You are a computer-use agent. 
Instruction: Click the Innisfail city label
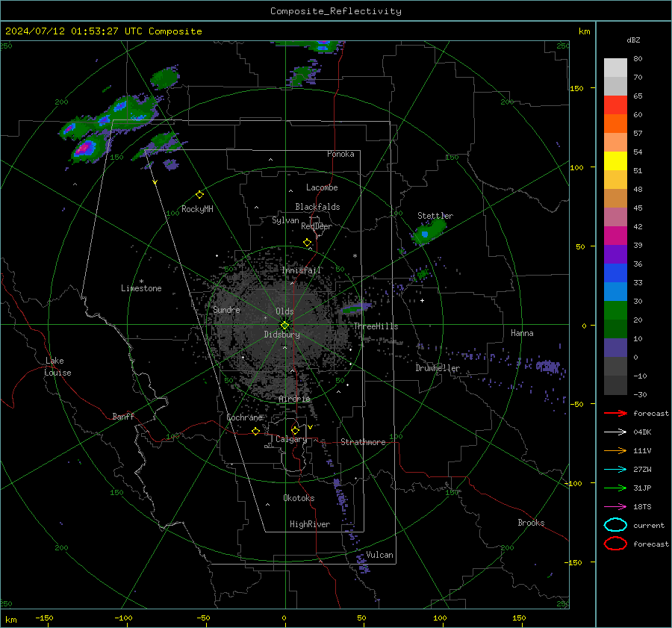[301, 270]
